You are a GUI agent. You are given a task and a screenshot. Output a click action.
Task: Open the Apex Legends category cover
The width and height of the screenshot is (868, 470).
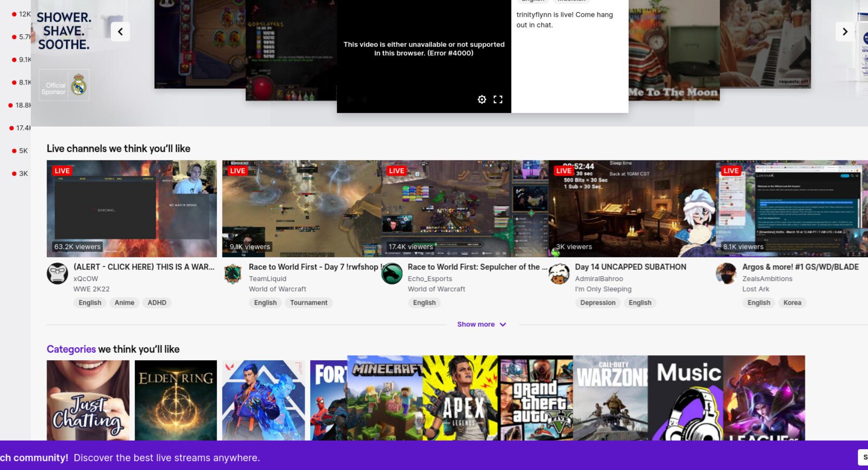click(460, 398)
